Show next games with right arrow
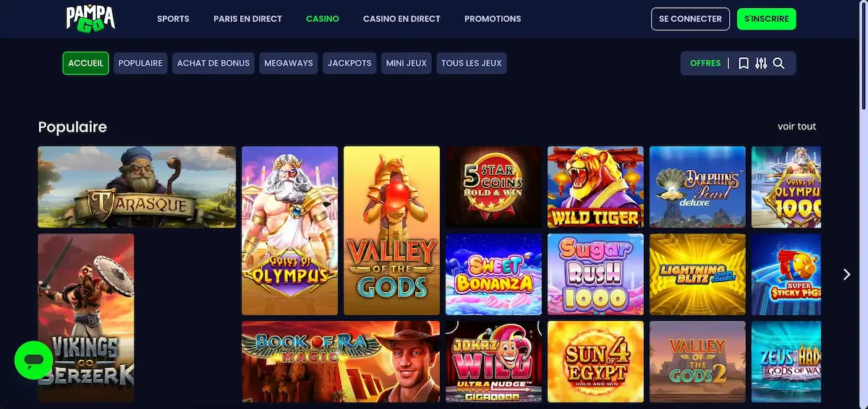Screen dimensions: 868x409 [847, 275]
